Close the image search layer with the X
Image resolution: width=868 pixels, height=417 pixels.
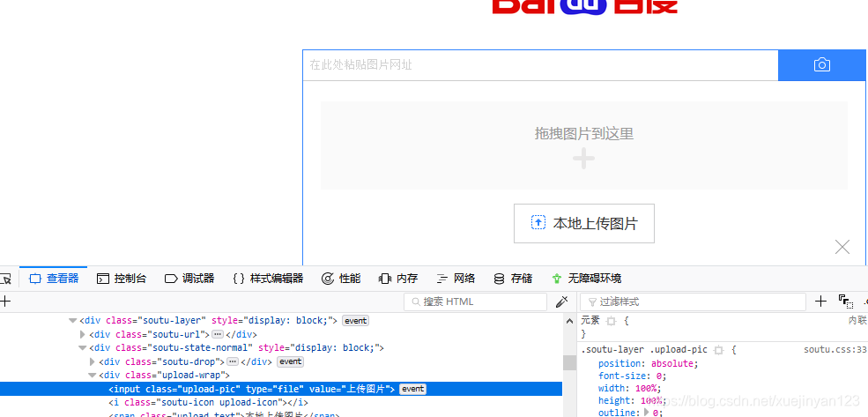(842, 247)
